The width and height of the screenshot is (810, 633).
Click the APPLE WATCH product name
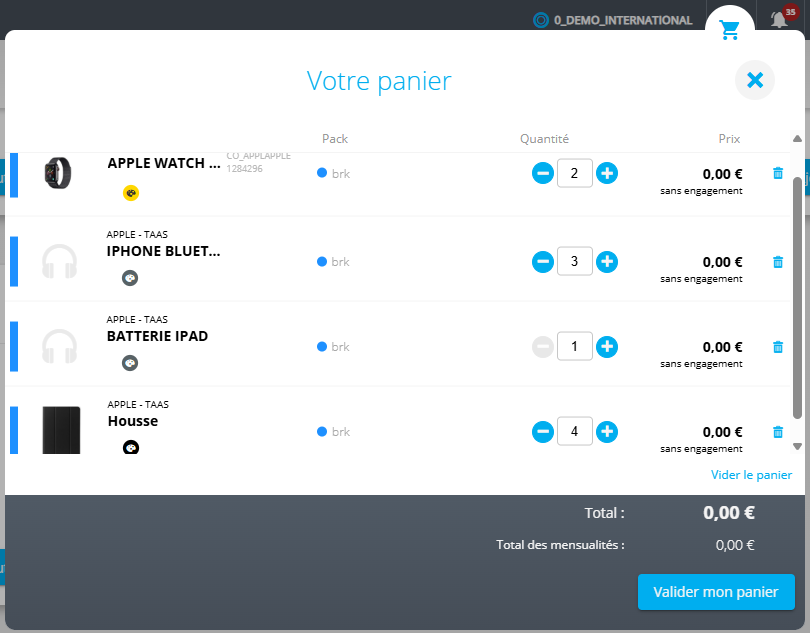pyautogui.click(x=164, y=163)
